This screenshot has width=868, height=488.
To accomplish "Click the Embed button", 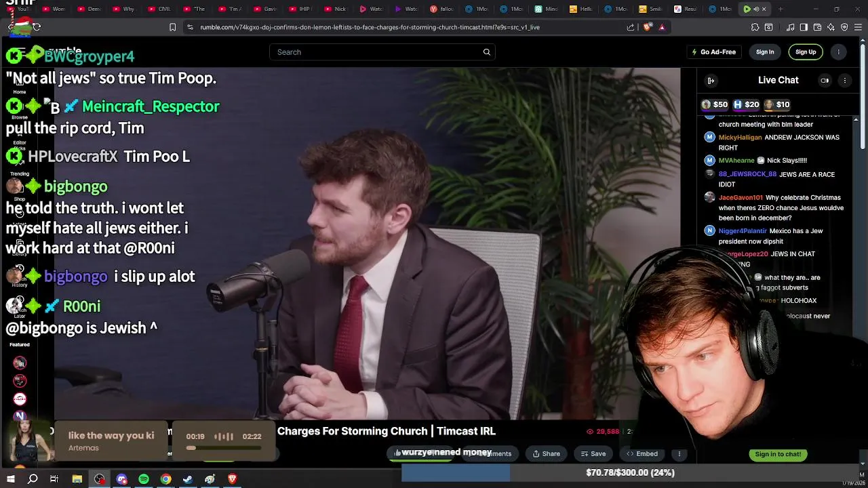I will [642, 453].
